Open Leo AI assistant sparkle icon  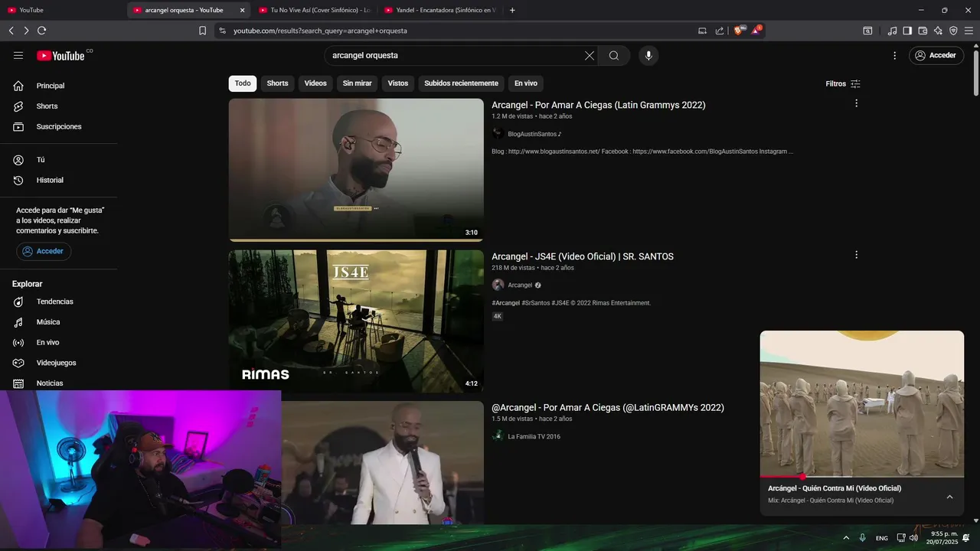click(x=938, y=31)
